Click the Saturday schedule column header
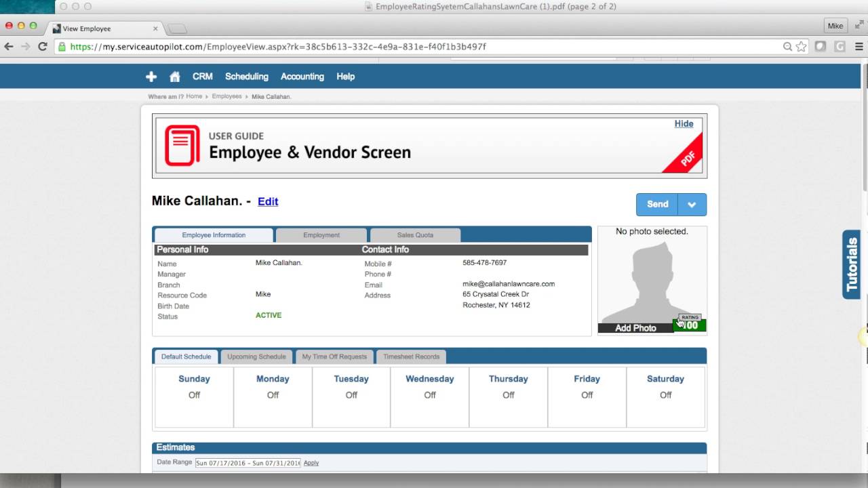Viewport: 868px width, 488px height. [x=665, y=379]
